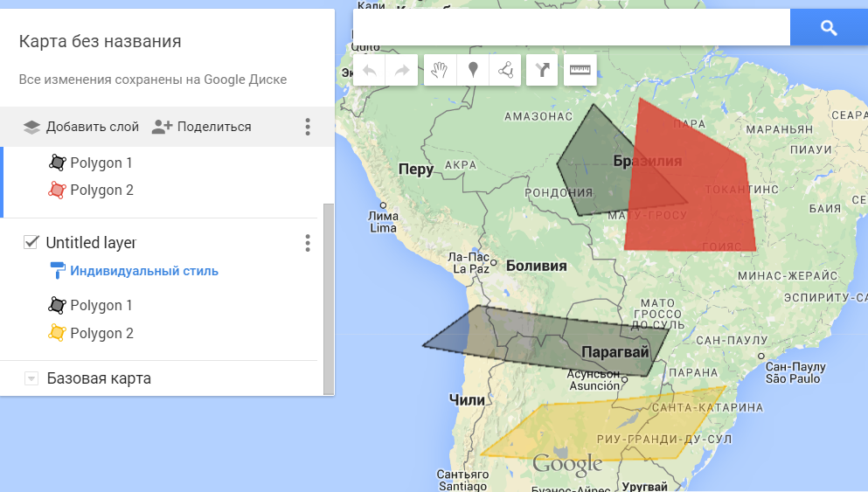Click the ПАРАНА state label
The width and height of the screenshot is (868, 492).
693,373
